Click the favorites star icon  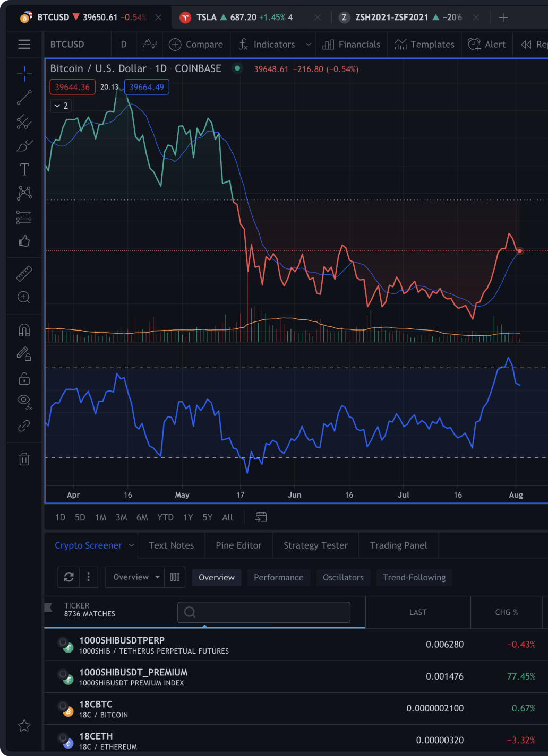point(24,726)
